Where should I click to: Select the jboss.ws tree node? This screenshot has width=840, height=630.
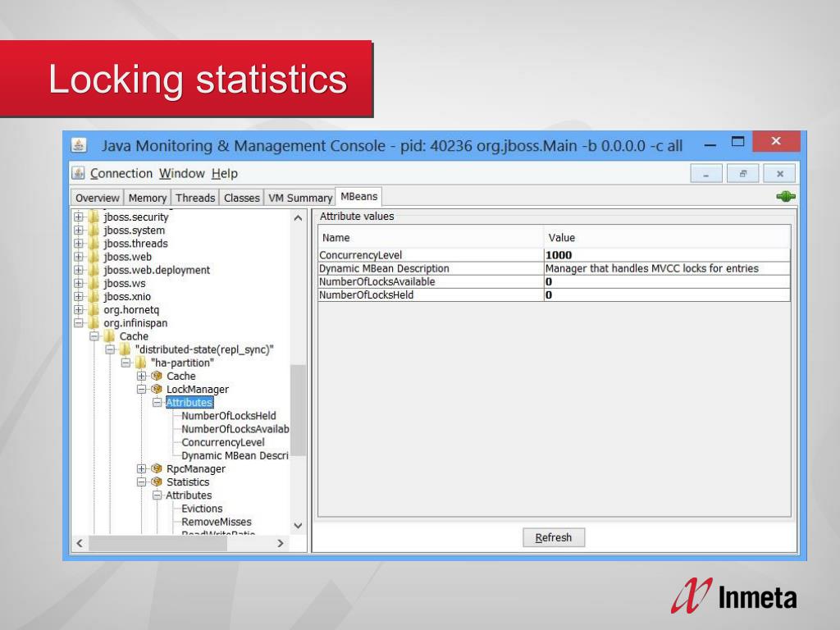[x=125, y=283]
